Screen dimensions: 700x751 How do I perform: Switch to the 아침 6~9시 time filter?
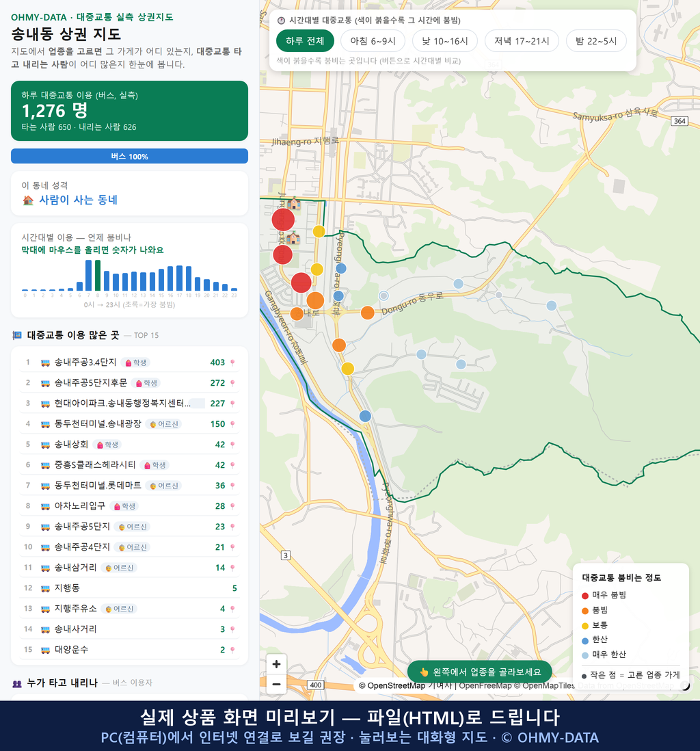pos(373,41)
